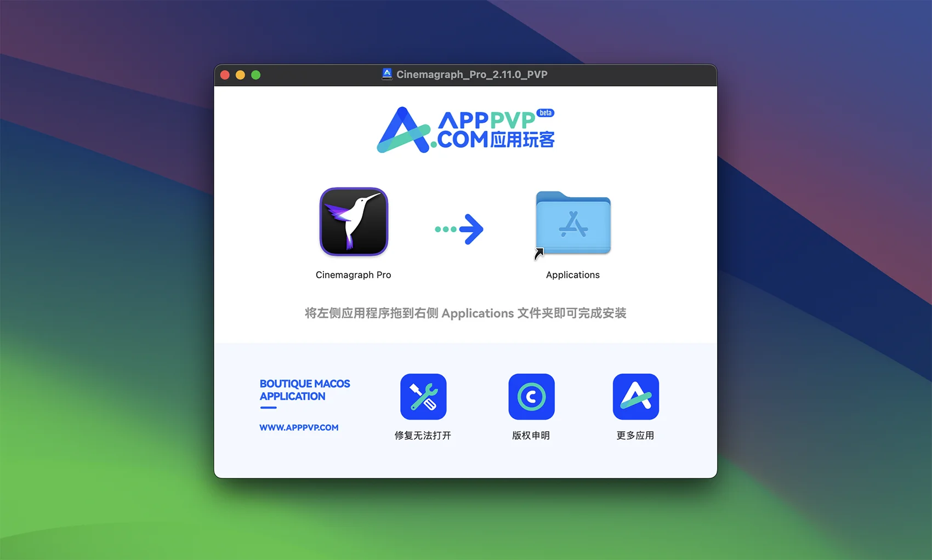Zoom the window using green button
The image size is (932, 560).
tap(255, 75)
